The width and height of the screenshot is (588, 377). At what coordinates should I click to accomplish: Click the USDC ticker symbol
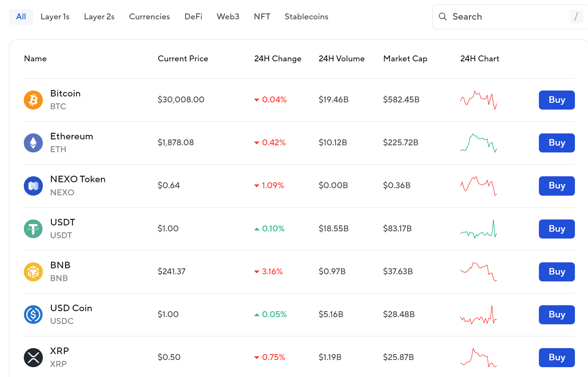[x=62, y=321]
